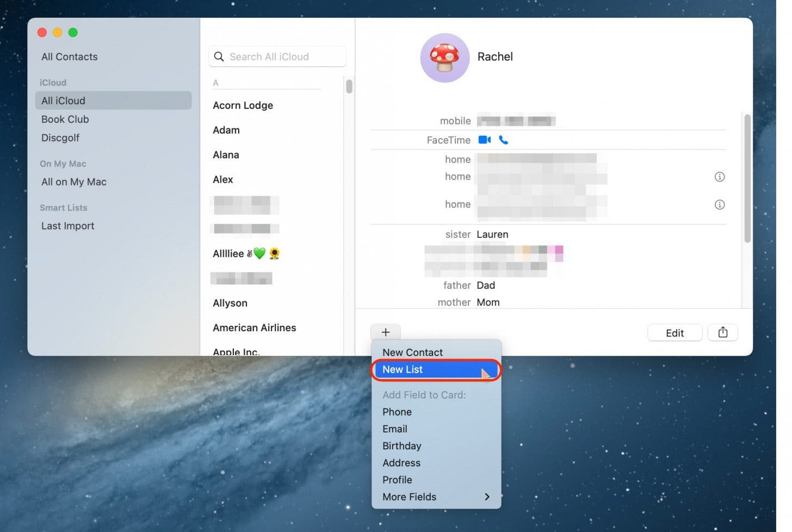The width and height of the screenshot is (792, 532).
Task: Start a FaceTime audio call with Rachel
Action: (503, 140)
